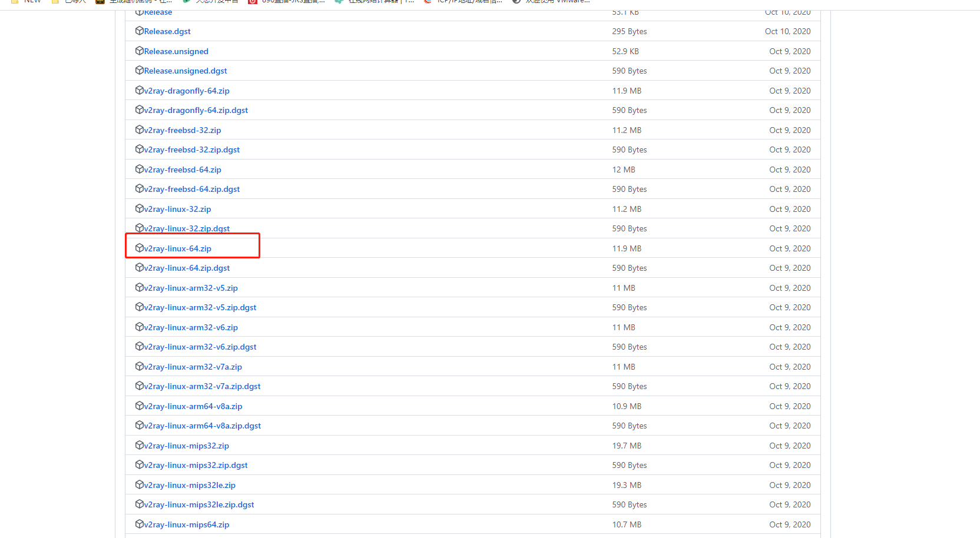Download v2ray-dragonfly-64.zip

tap(187, 91)
